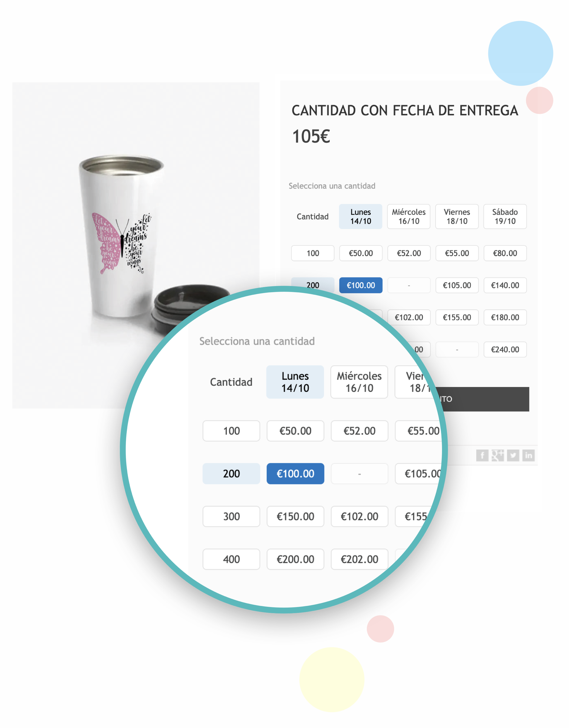Image resolution: width=569 pixels, height=728 pixels.
Task: Click the dark add-to-cart button
Action: coord(484,399)
